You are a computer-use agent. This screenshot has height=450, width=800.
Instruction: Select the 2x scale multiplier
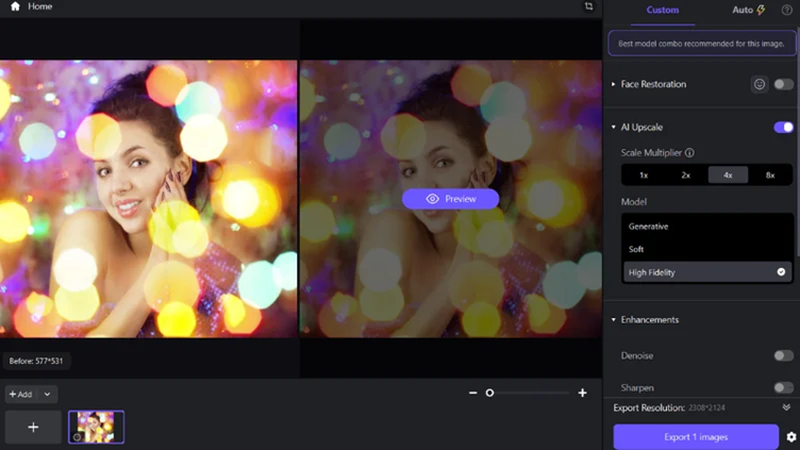click(686, 175)
